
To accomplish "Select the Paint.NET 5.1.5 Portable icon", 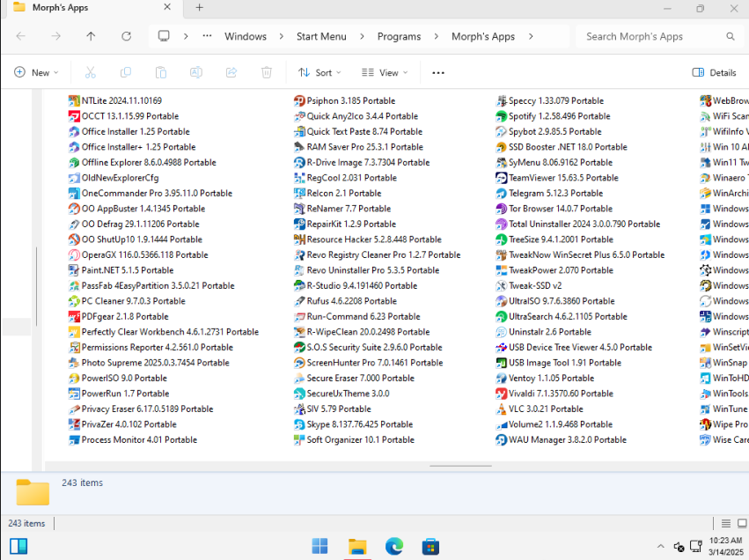I will click(74, 270).
